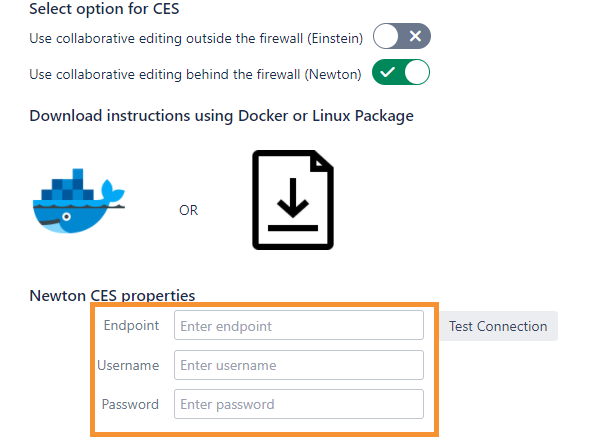Viewport: 601px width, 447px height.
Task: Click the Download instructions using Docker heading
Action: pos(222,116)
